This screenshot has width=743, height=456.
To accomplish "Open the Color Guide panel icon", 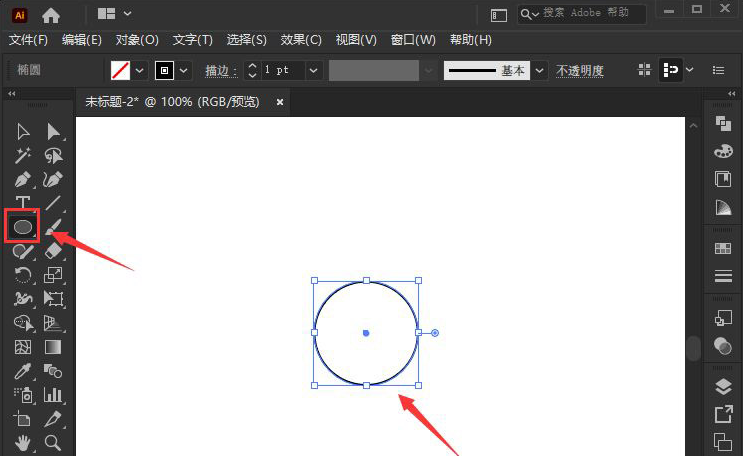I will click(x=723, y=207).
